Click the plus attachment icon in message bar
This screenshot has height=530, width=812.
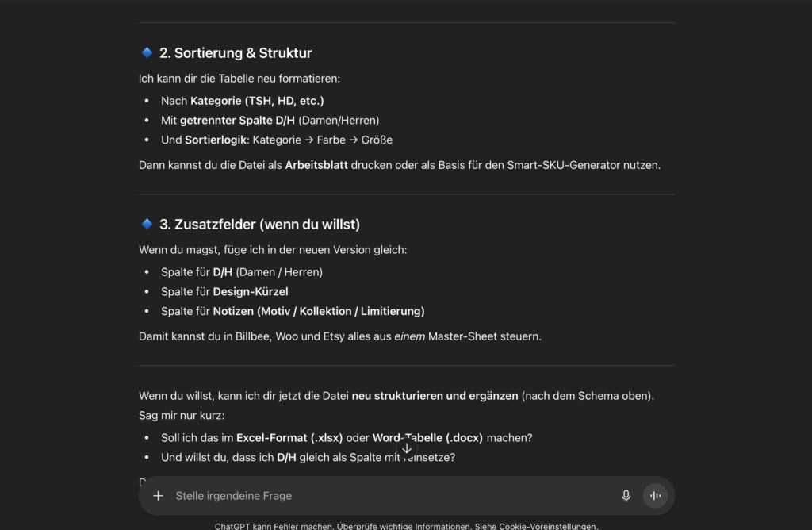158,496
